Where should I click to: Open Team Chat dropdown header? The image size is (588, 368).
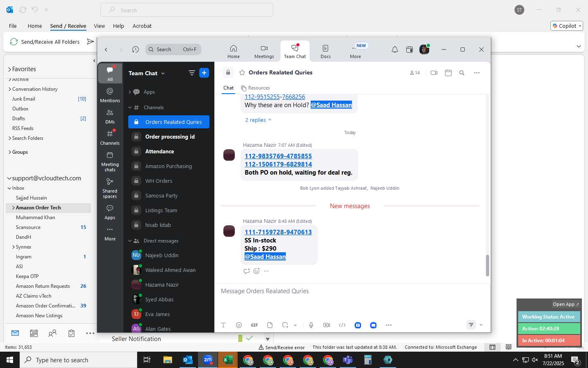[x=147, y=73]
